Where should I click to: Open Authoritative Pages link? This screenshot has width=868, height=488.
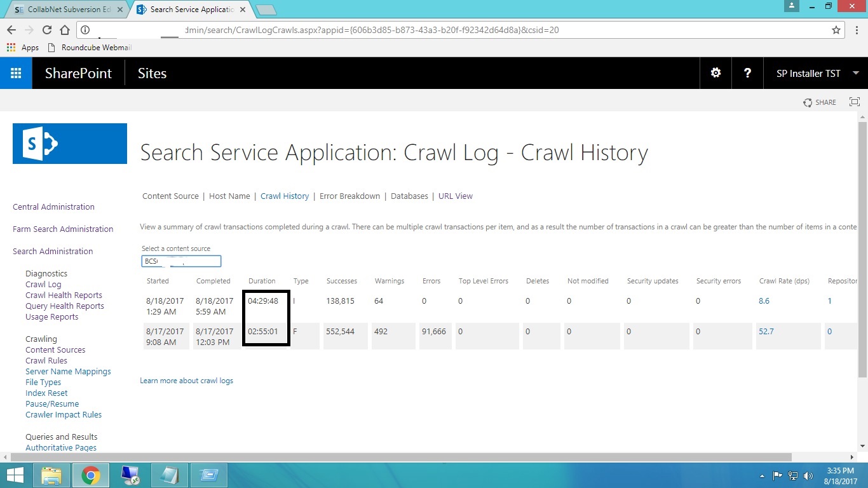(61, 448)
